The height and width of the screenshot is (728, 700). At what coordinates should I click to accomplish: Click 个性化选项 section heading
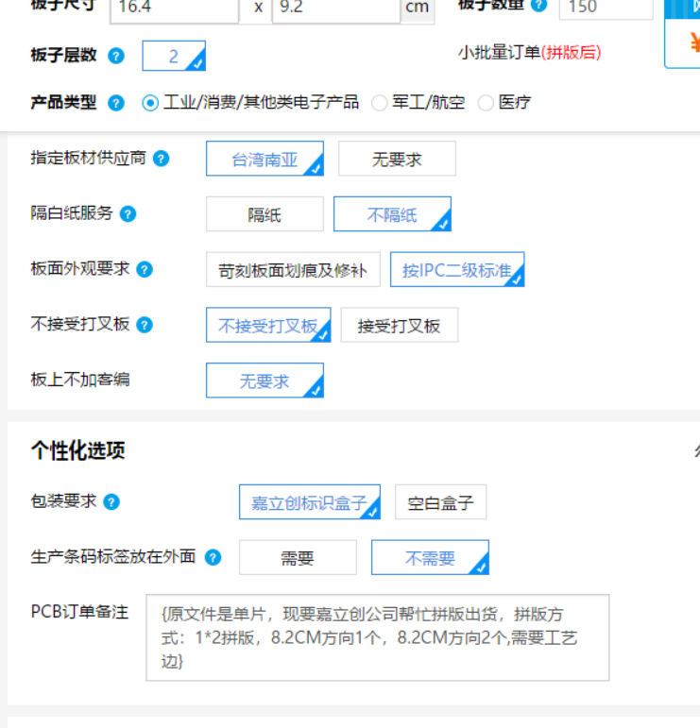pyautogui.click(x=78, y=450)
